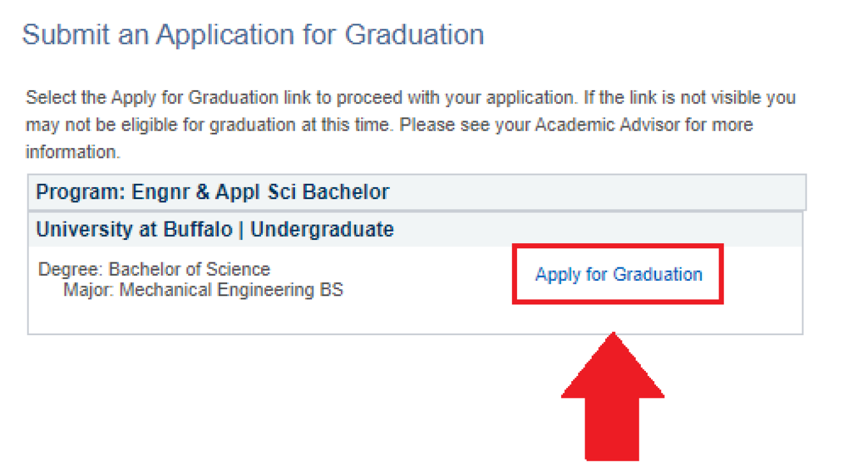Click the University at Buffalo text

click(x=134, y=229)
